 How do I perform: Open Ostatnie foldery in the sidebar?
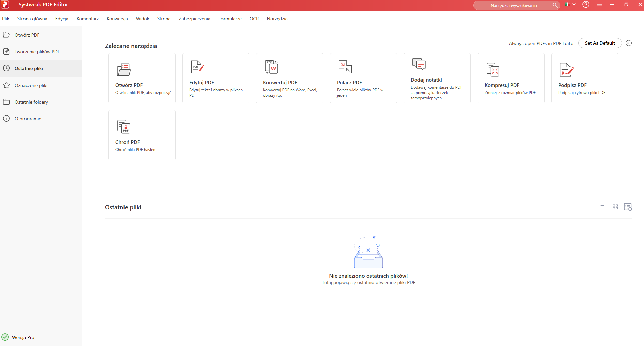[x=41, y=102]
